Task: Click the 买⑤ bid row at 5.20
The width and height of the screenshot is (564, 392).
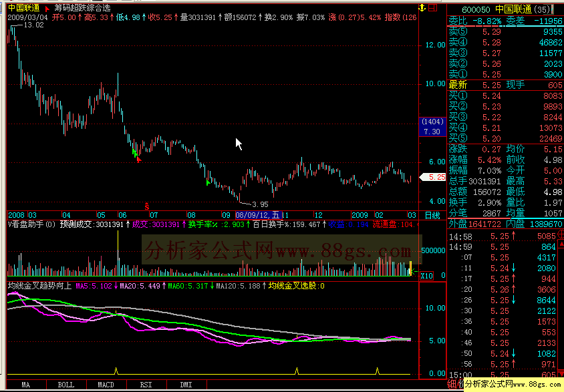Action: pos(505,138)
